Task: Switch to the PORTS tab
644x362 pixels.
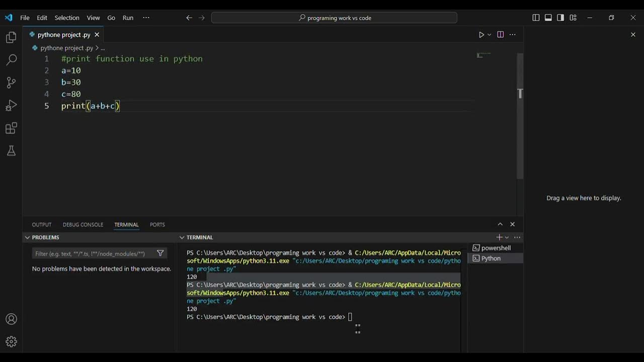Action: click(x=157, y=225)
